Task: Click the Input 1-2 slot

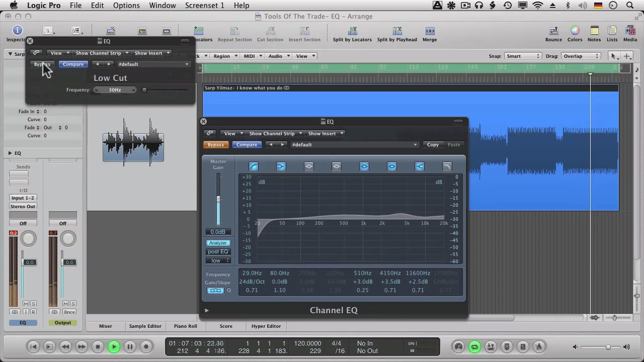Action: 23,198
